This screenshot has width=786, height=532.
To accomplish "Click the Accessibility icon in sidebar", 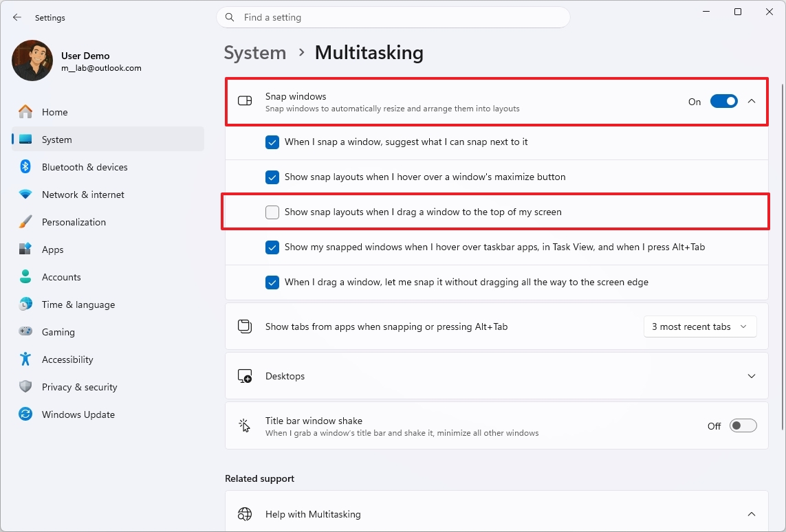I will (x=25, y=359).
